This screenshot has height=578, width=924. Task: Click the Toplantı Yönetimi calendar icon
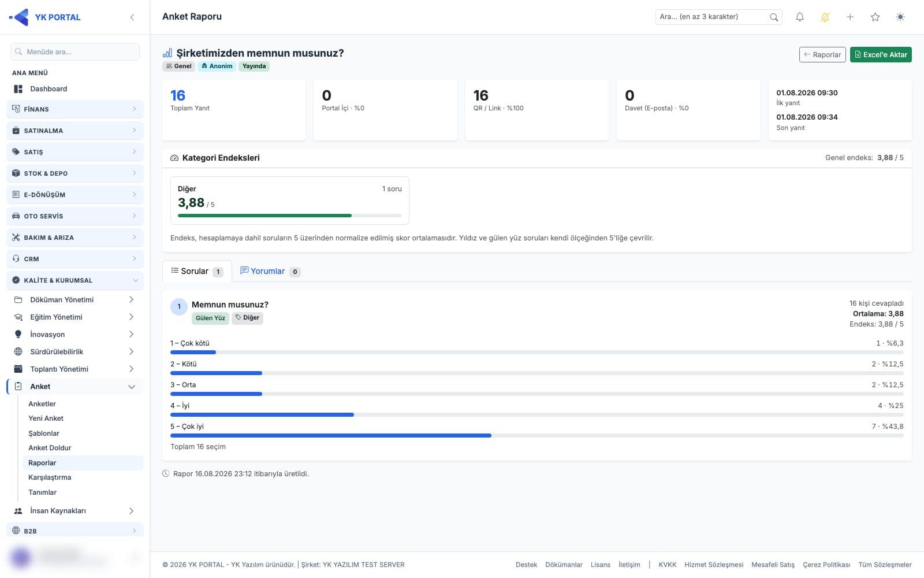pyautogui.click(x=18, y=369)
